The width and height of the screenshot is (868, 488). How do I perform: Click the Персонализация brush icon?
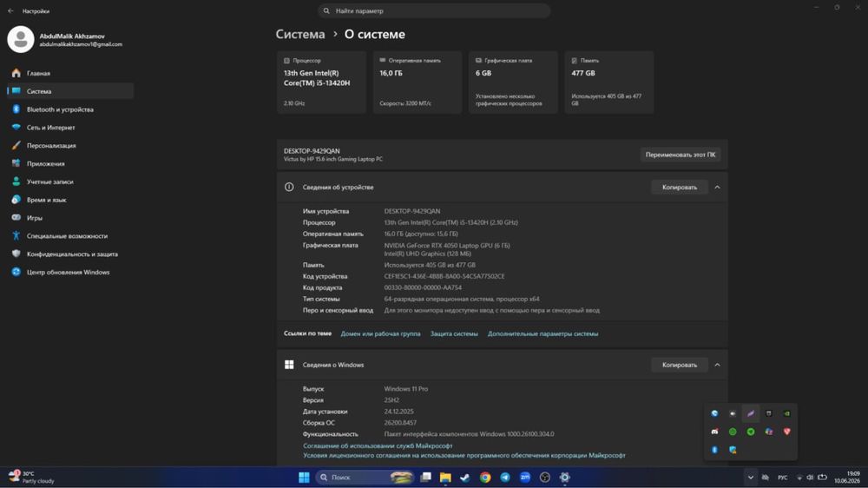(x=16, y=145)
